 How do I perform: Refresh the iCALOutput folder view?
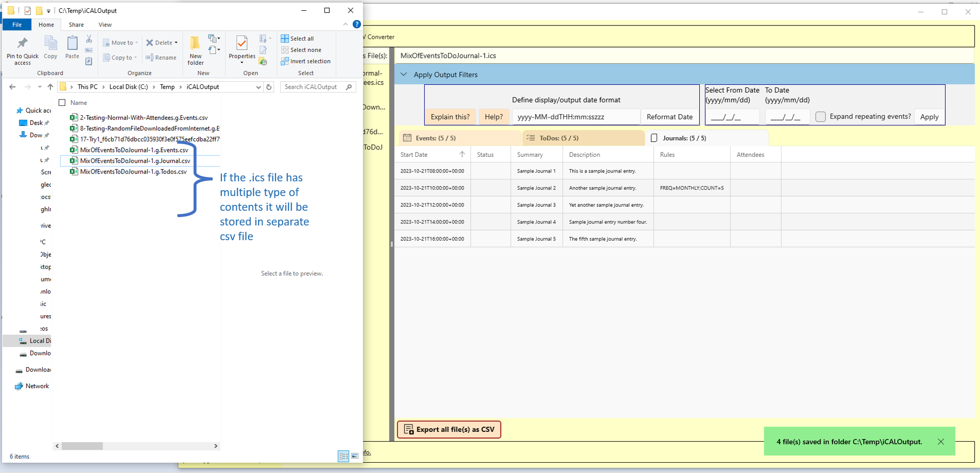click(269, 87)
